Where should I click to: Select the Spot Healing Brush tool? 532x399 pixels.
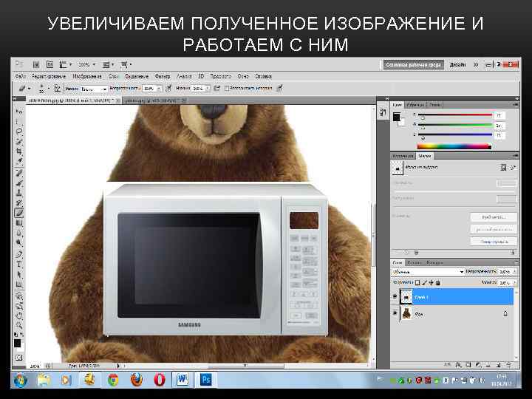[19, 173]
